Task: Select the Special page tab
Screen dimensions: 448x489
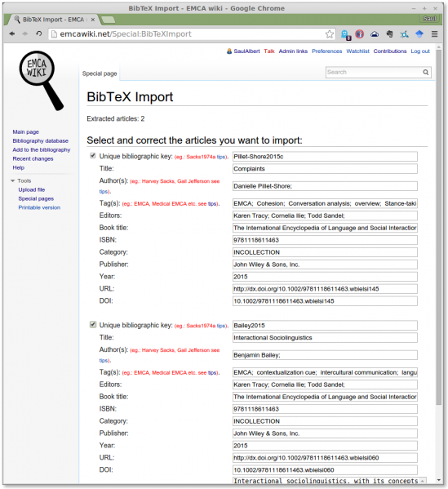Action: (x=100, y=73)
